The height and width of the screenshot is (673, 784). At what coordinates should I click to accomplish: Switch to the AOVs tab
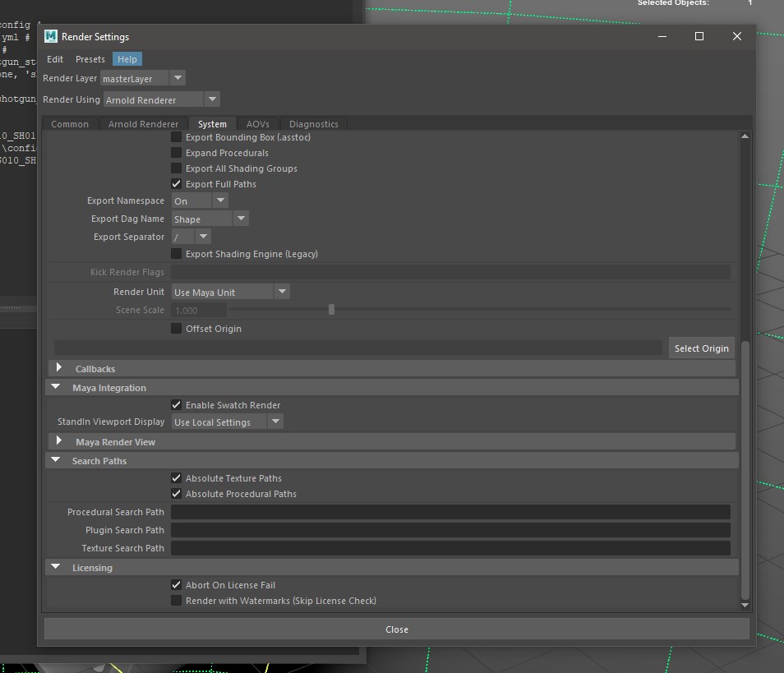pyautogui.click(x=258, y=123)
